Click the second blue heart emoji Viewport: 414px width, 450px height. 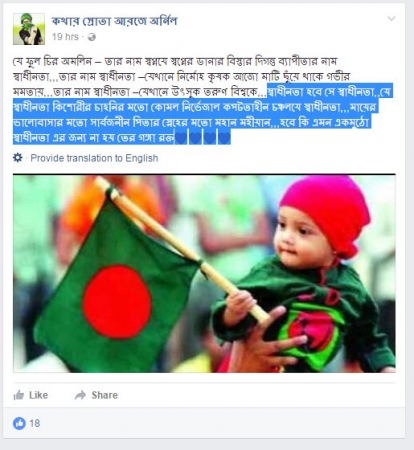tap(195, 138)
